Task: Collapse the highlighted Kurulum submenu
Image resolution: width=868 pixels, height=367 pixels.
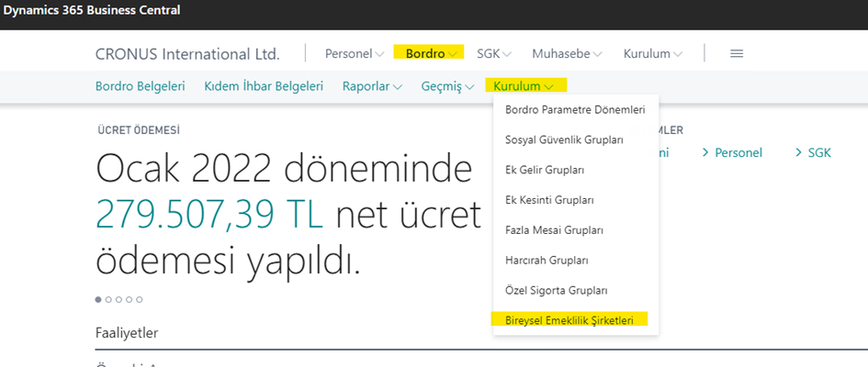Action: [x=524, y=86]
